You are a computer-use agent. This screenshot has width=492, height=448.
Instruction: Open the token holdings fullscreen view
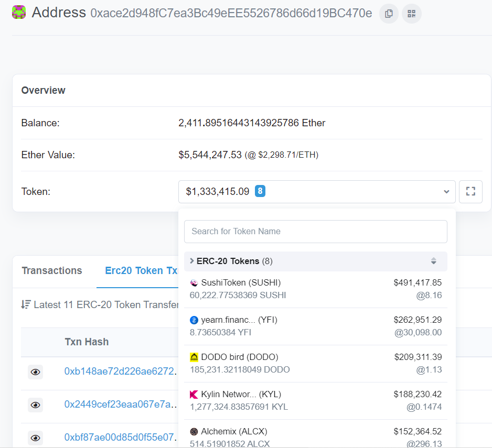click(470, 191)
